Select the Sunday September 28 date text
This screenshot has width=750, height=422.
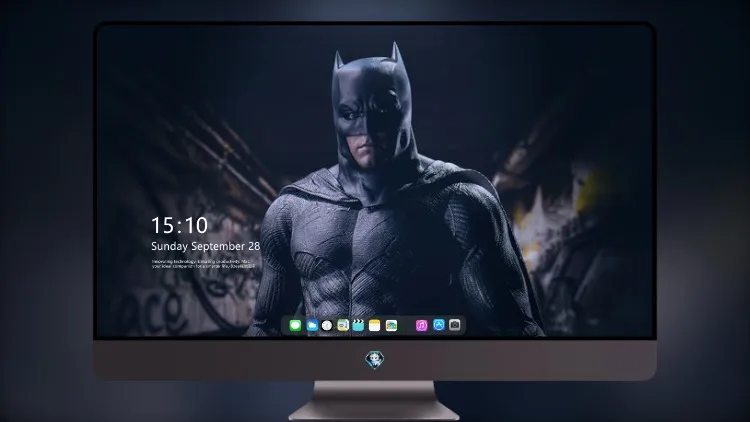click(206, 246)
